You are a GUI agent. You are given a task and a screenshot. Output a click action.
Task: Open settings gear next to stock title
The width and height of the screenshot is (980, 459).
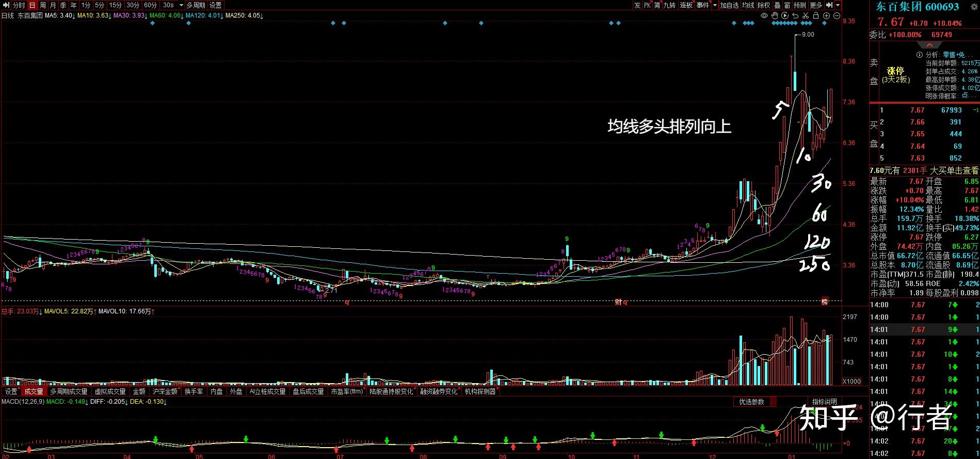pyautogui.click(x=974, y=7)
